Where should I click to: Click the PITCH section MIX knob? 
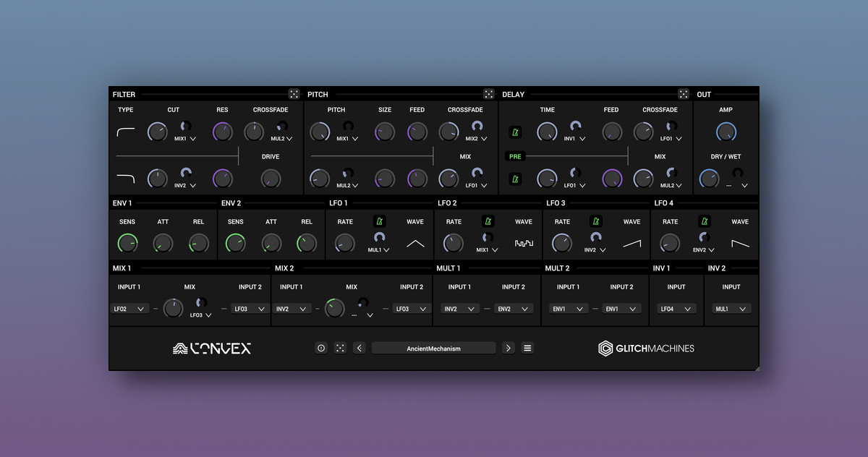coord(448,179)
